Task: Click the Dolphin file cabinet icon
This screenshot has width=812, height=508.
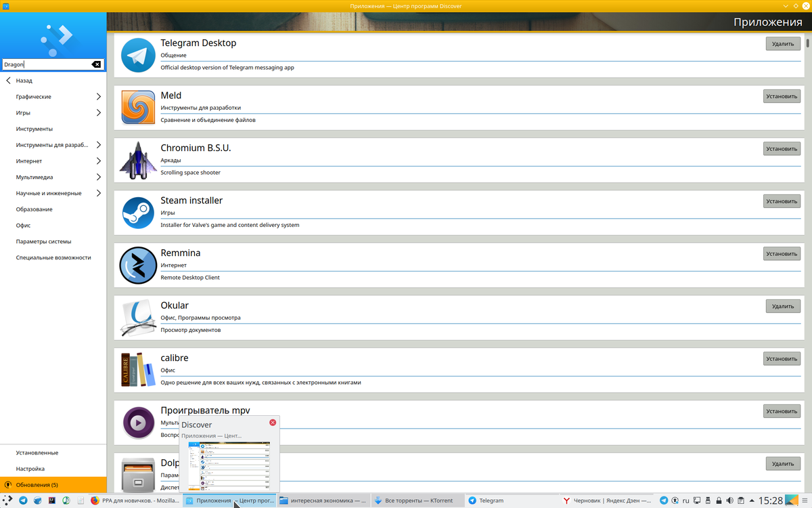Action: (x=138, y=475)
